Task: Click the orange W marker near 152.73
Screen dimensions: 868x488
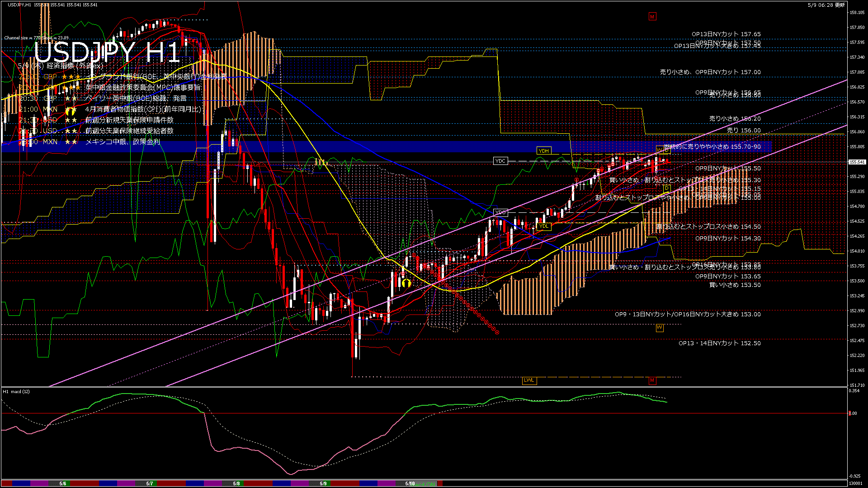Action: [659, 328]
